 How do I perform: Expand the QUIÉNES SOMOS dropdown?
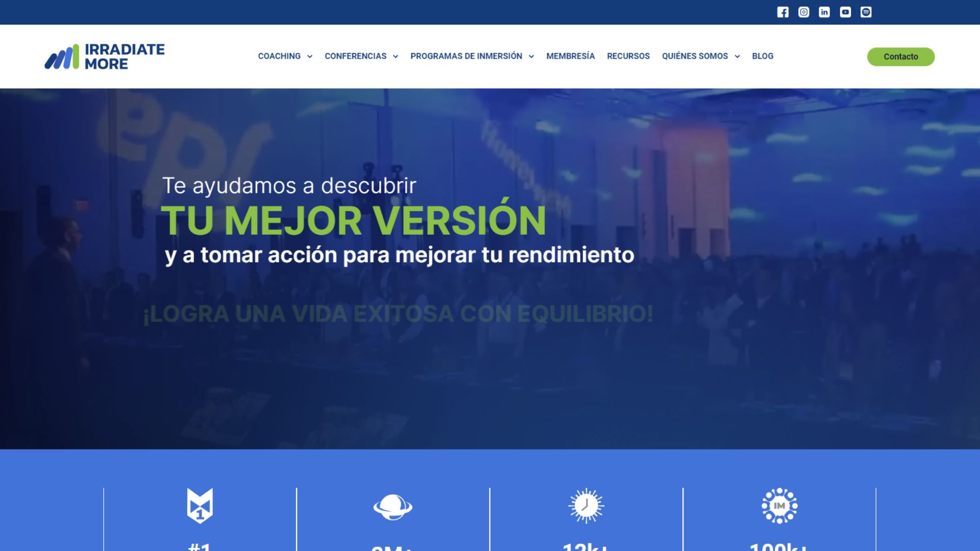[695, 56]
